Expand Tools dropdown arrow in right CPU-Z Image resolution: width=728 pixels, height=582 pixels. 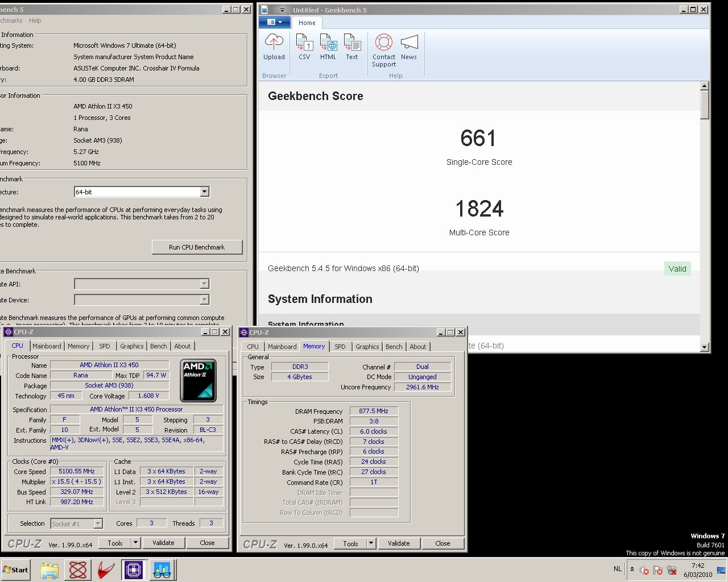click(371, 543)
